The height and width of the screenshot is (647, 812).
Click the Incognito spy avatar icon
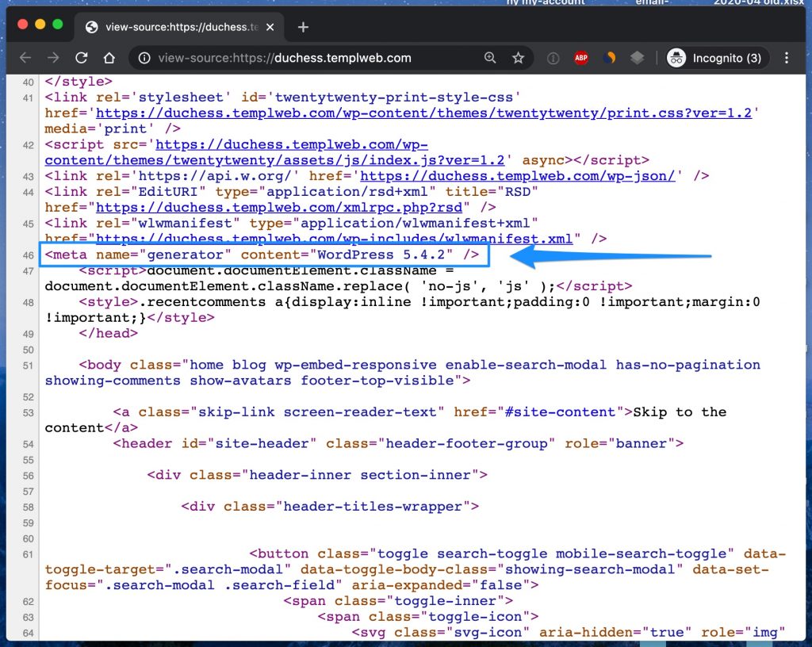tap(676, 57)
